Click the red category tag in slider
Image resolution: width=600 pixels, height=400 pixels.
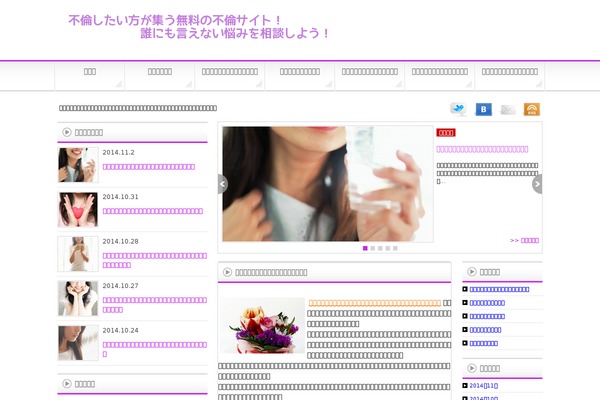[x=446, y=133]
